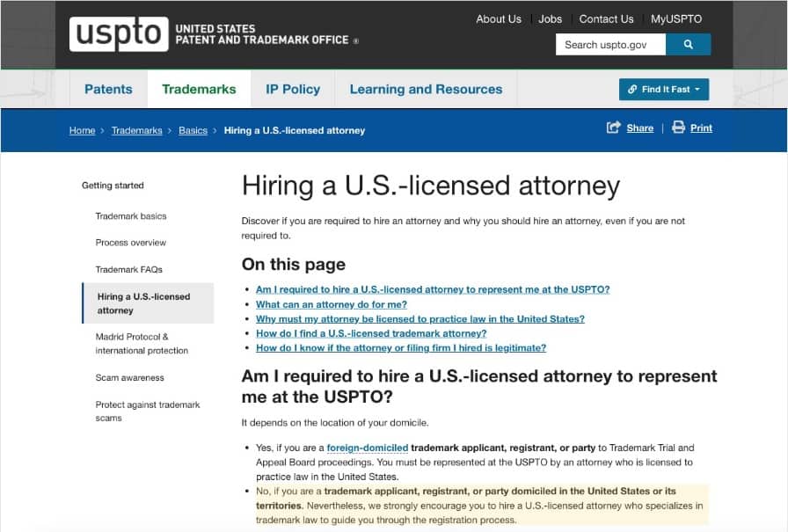Open Learning and Resources menu
Image resolution: width=788 pixels, height=532 pixels.
[427, 89]
